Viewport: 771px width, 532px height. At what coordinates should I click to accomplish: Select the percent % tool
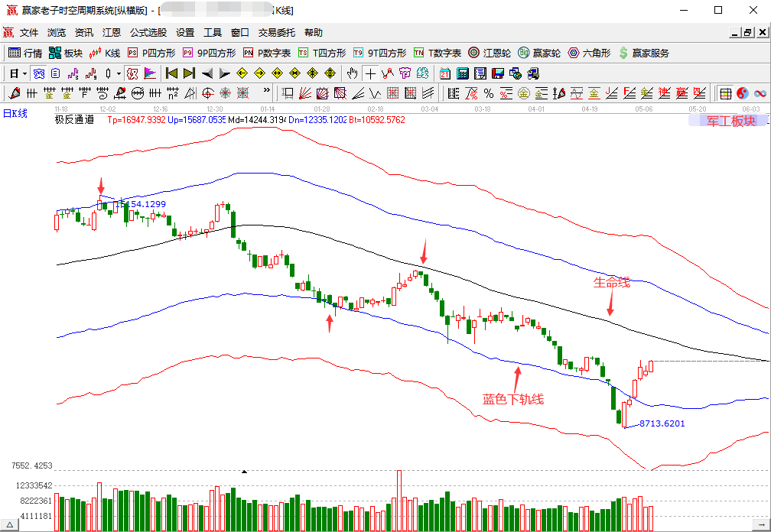[x=489, y=92]
